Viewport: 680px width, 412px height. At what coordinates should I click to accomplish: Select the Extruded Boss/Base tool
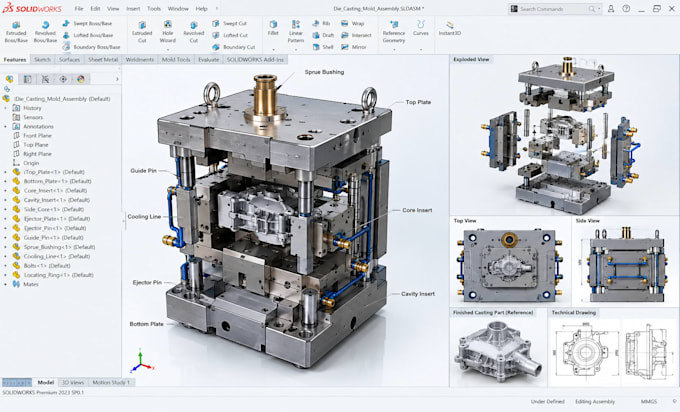16,33
